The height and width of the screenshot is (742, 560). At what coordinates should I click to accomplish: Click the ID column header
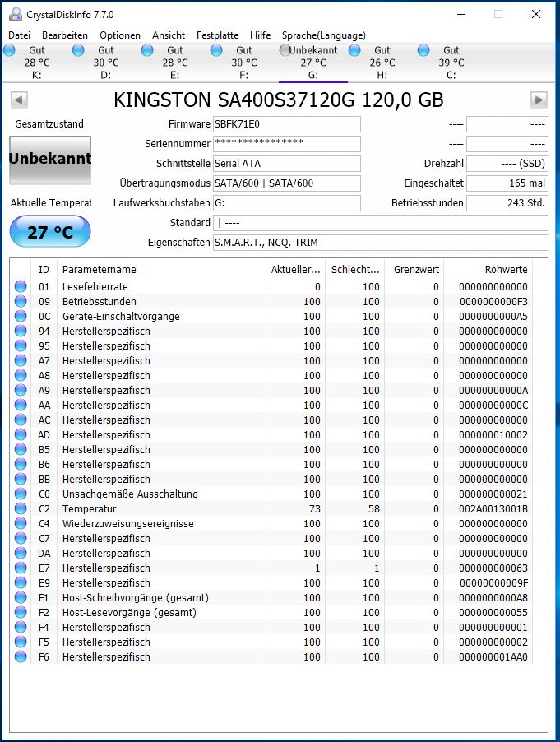point(44,269)
